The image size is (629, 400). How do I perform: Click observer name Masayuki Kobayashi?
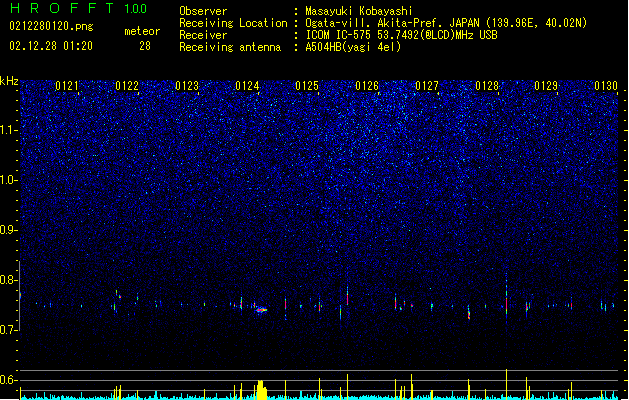(x=359, y=11)
